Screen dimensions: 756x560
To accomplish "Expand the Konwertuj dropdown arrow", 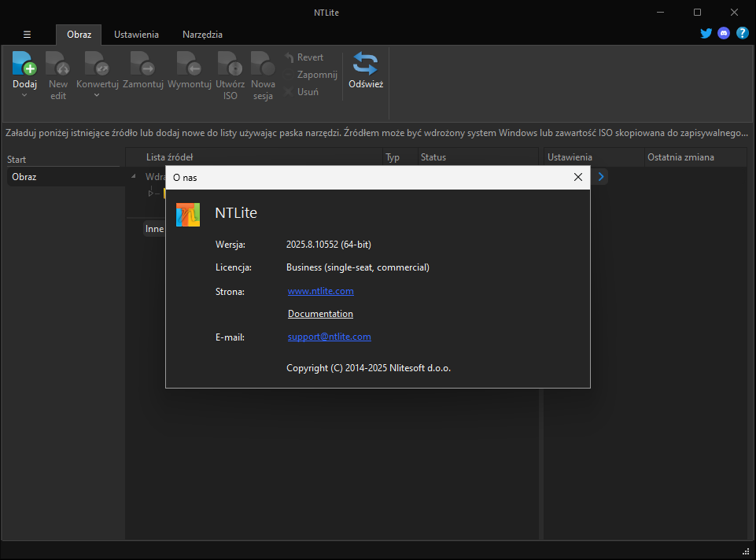I will [x=97, y=95].
